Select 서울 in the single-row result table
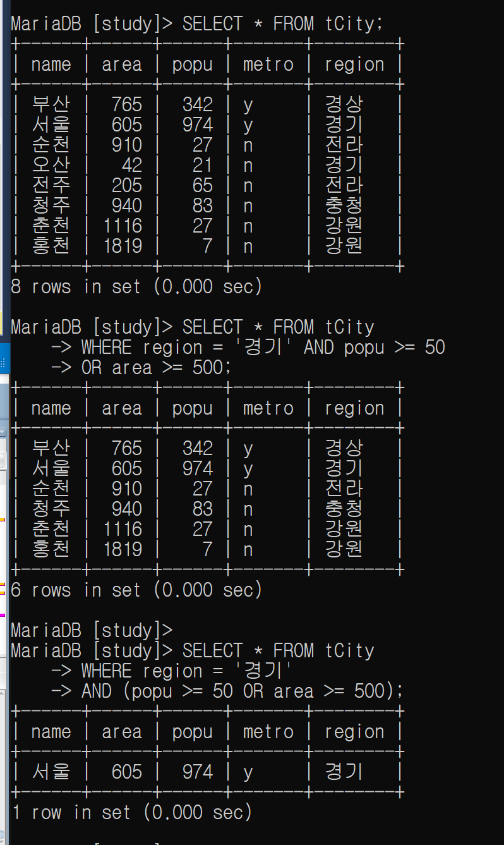 click(x=51, y=772)
